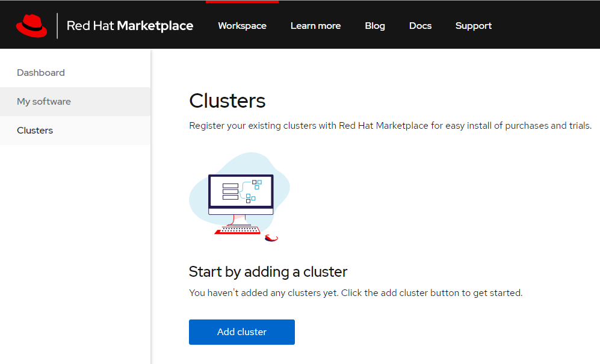Click the 'You haven't added any clusters' message
This screenshot has width=600, height=364.
pyautogui.click(x=355, y=293)
